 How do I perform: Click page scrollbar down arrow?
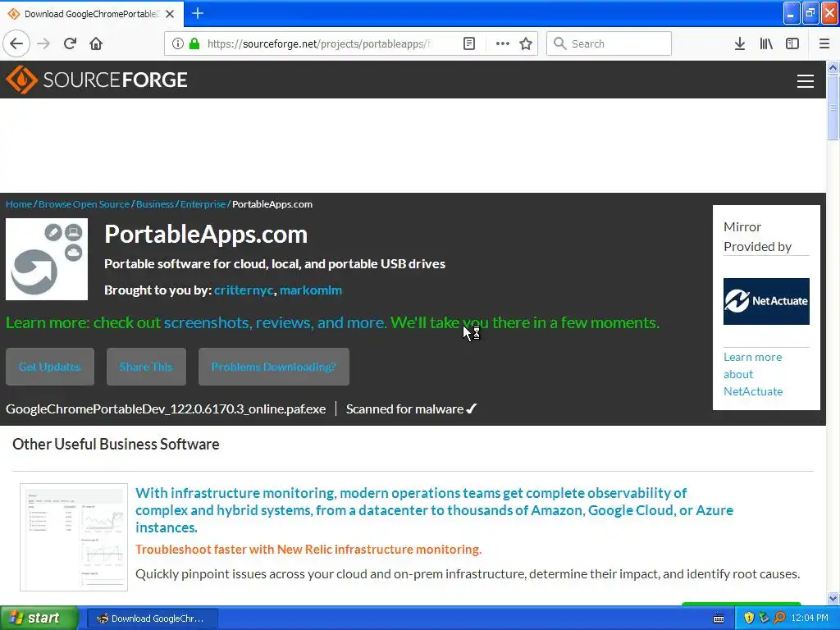[x=833, y=598]
